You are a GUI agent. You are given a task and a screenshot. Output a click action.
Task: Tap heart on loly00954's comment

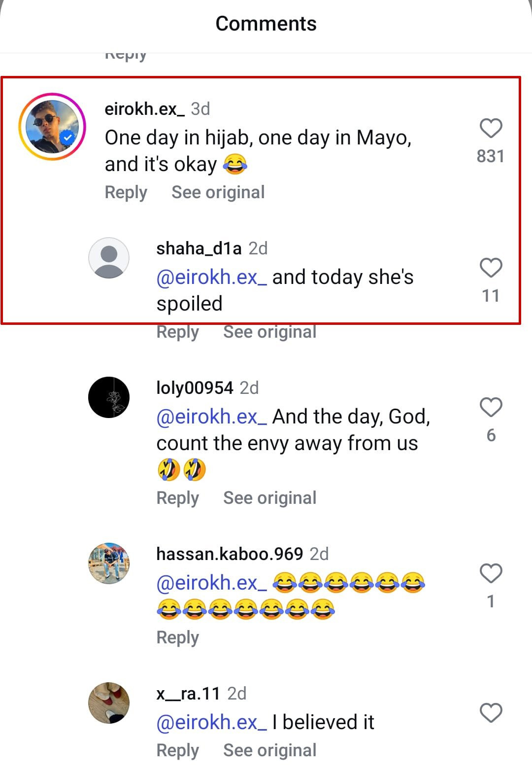(x=491, y=408)
